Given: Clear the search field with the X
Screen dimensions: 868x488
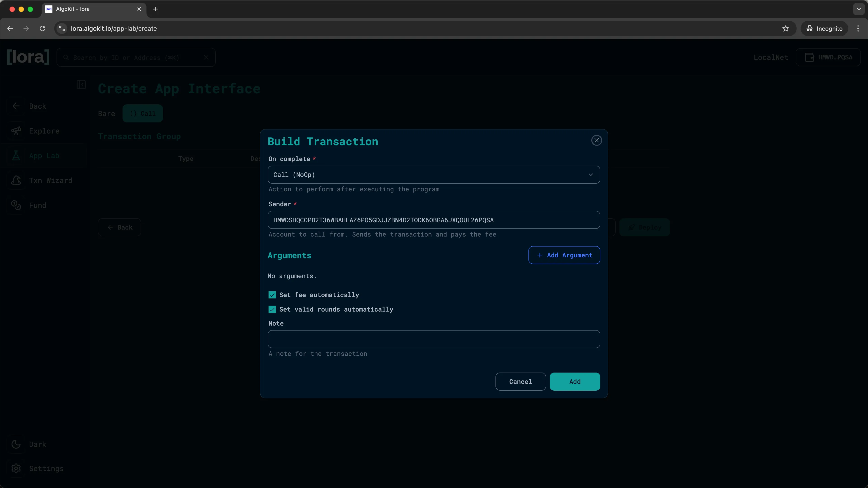Looking at the screenshot, I should 206,57.
